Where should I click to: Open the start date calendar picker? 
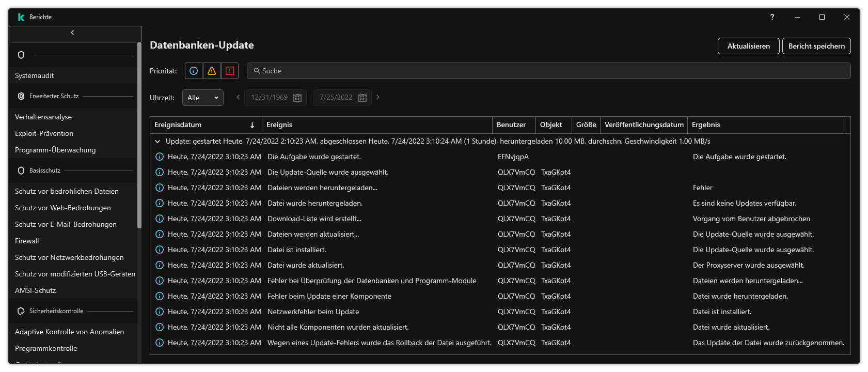tap(297, 98)
